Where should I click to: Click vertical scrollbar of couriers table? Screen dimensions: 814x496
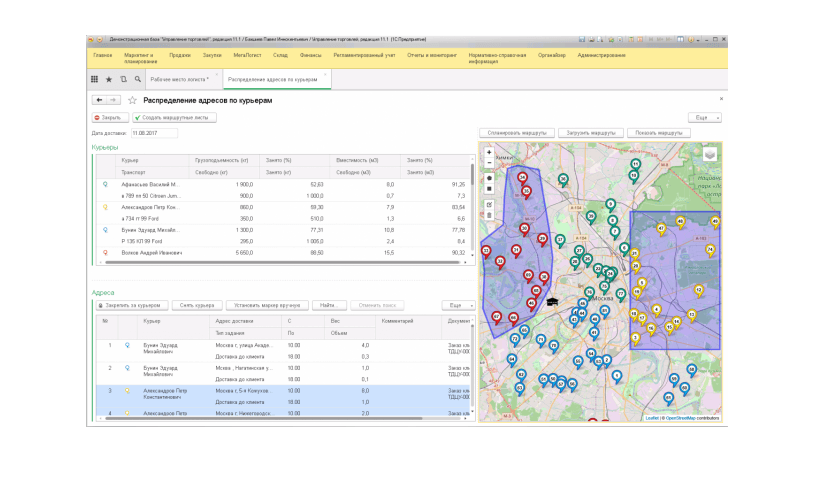(x=472, y=173)
